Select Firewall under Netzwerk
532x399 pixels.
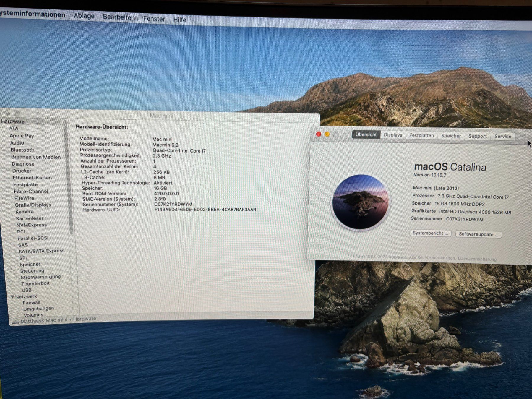click(x=31, y=303)
